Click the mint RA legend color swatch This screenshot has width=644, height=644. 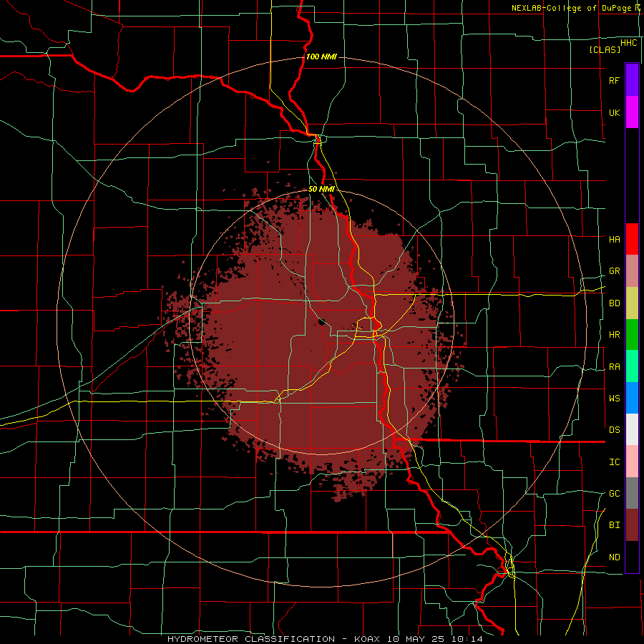(632, 366)
